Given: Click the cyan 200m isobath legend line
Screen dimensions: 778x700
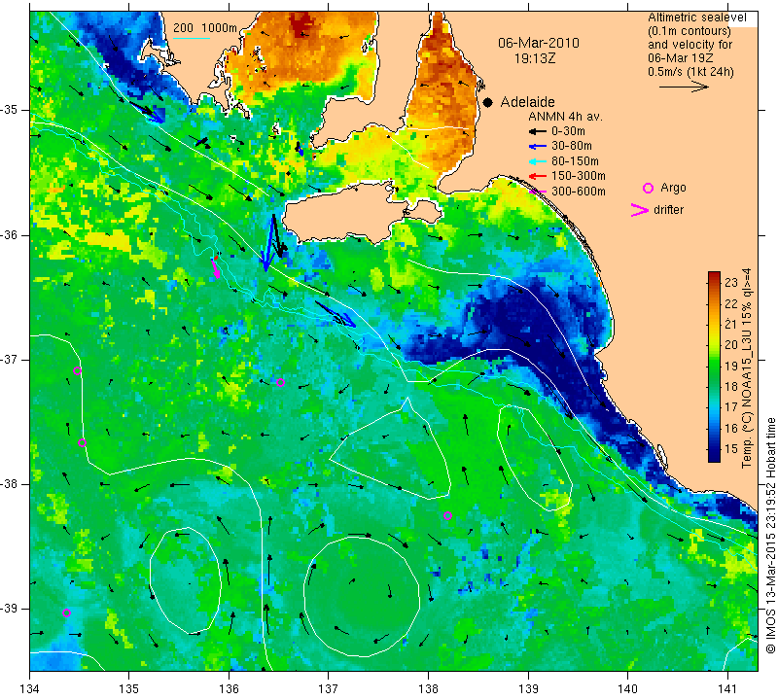Looking at the screenshot, I should [x=191, y=38].
